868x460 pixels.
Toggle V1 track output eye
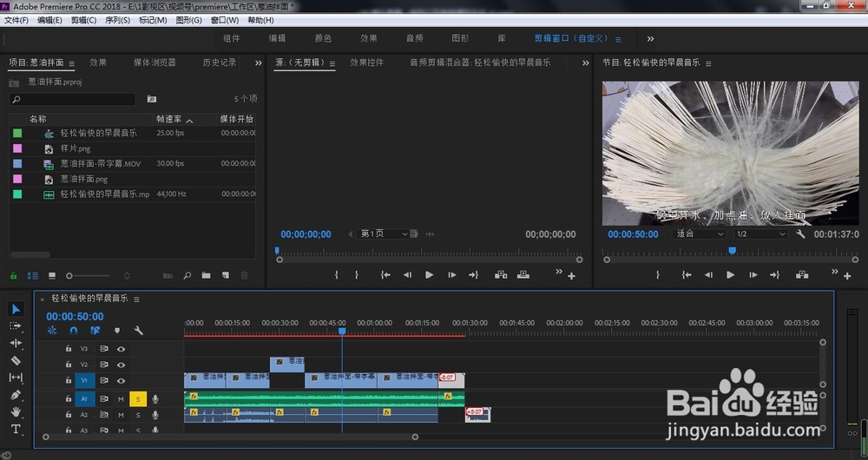[x=121, y=381]
